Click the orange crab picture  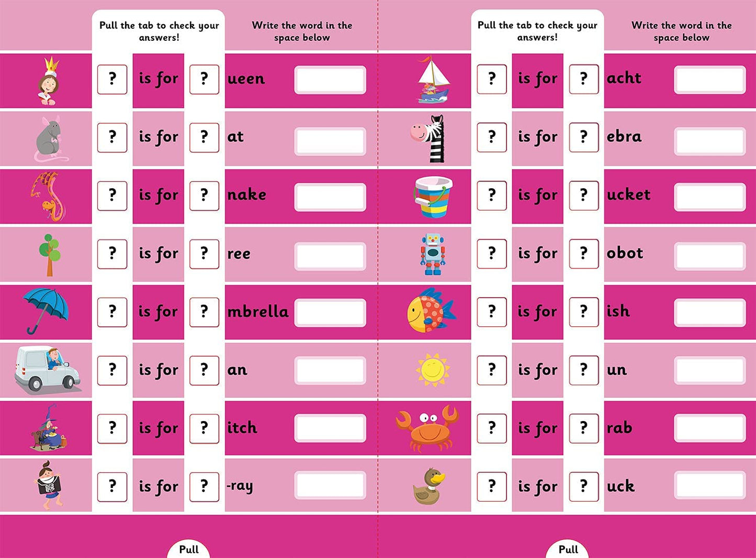click(x=428, y=428)
